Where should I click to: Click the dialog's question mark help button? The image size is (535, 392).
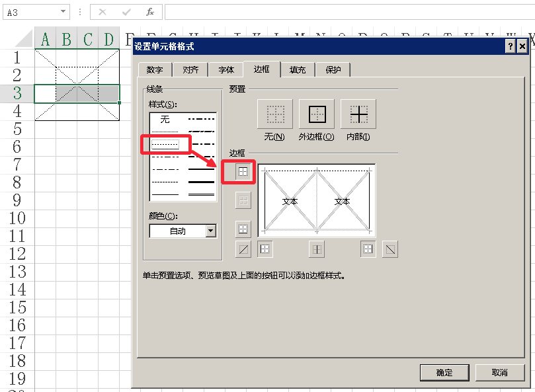[x=511, y=46]
